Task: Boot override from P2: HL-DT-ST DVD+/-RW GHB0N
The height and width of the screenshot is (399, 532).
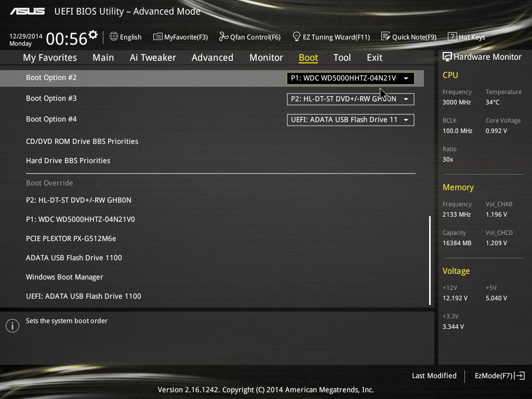Action: tap(79, 200)
